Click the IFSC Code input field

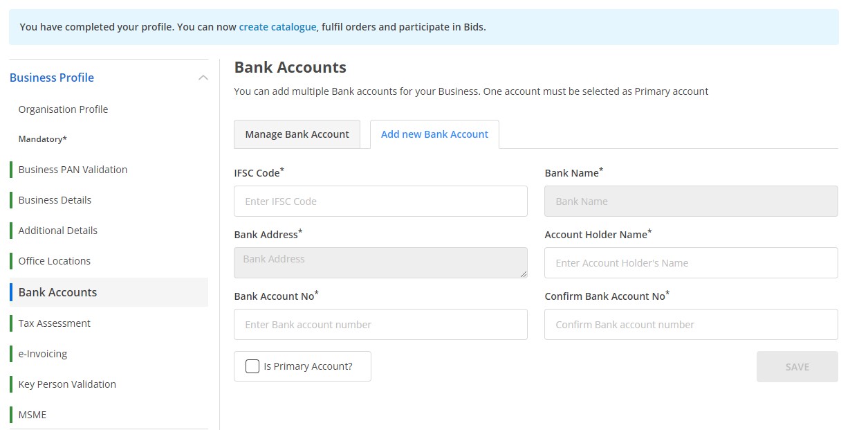click(x=380, y=201)
